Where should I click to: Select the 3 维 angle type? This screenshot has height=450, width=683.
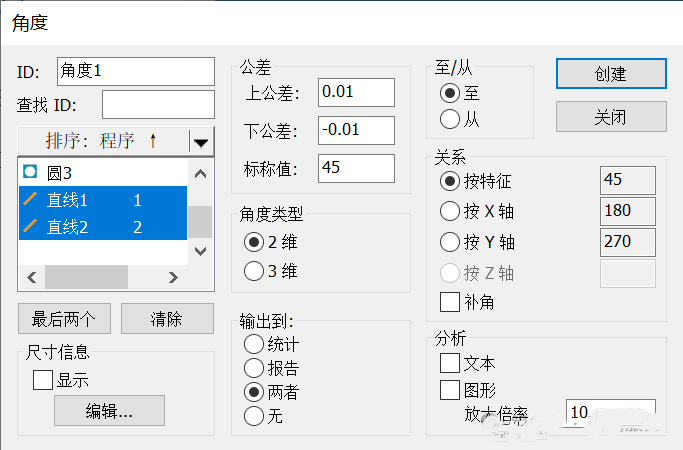(255, 270)
